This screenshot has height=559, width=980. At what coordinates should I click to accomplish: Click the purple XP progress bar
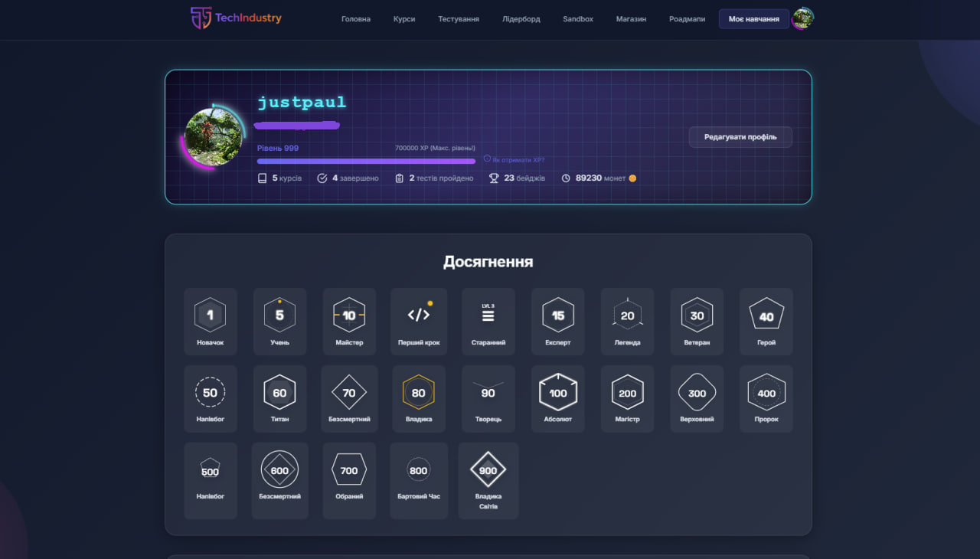(x=365, y=161)
